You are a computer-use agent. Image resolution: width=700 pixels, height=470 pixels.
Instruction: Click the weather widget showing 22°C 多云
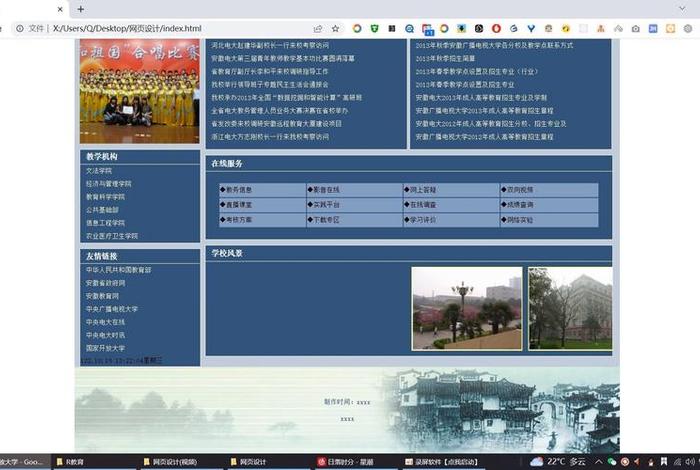pyautogui.click(x=557, y=462)
